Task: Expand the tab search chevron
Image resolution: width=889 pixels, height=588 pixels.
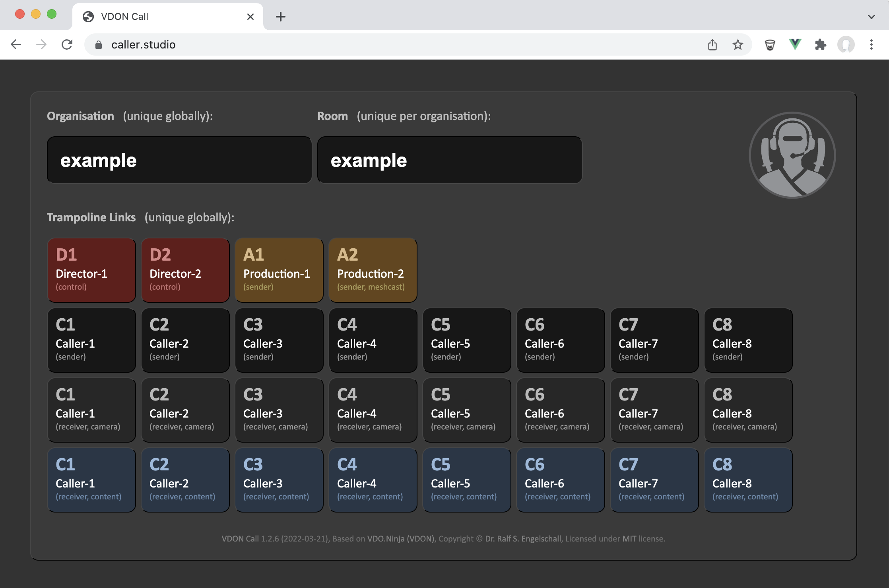Action: (x=871, y=17)
